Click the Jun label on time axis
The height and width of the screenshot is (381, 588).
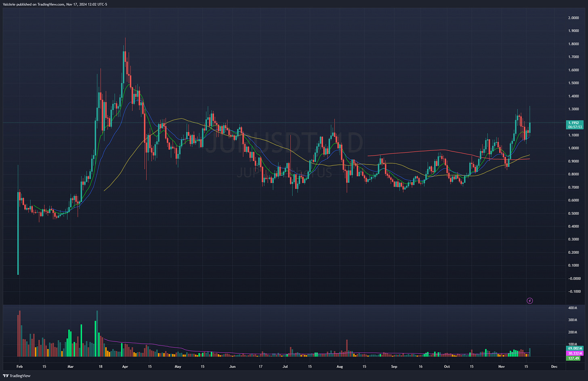click(232, 367)
